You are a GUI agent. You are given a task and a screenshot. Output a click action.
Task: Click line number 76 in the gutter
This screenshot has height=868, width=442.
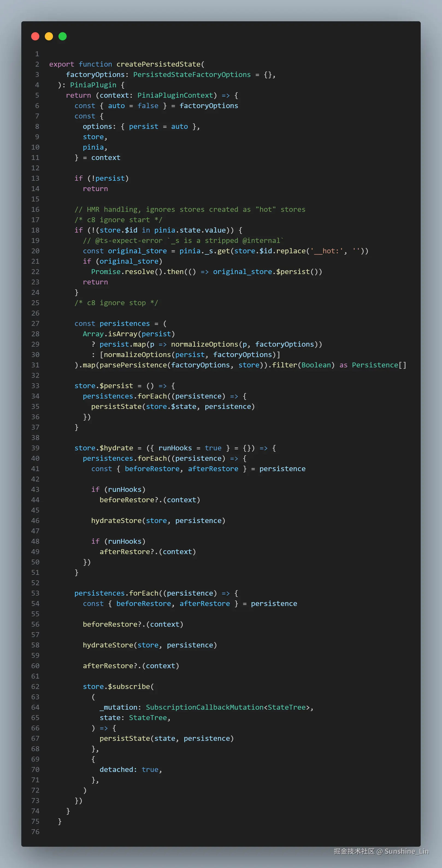click(x=36, y=832)
